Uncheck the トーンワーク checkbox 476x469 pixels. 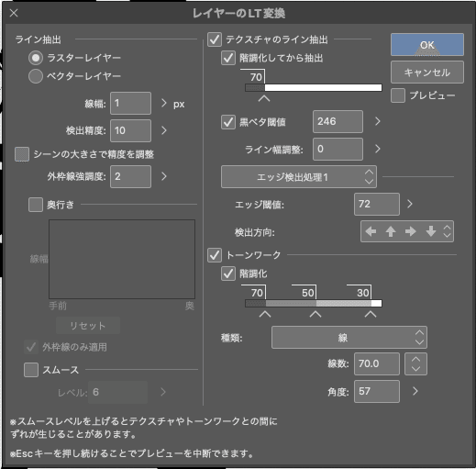click(215, 255)
